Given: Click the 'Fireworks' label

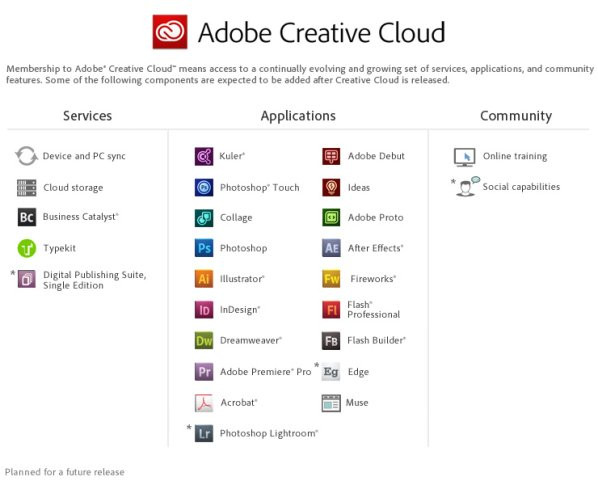Looking at the screenshot, I should pos(373,279).
